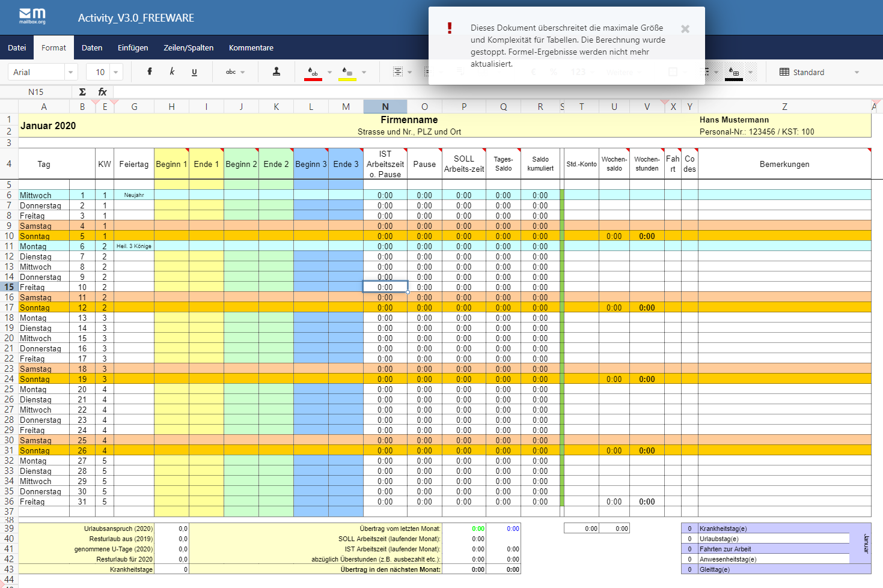The width and height of the screenshot is (883, 588).
Task: Click the mailbox.org logo
Action: [x=32, y=16]
